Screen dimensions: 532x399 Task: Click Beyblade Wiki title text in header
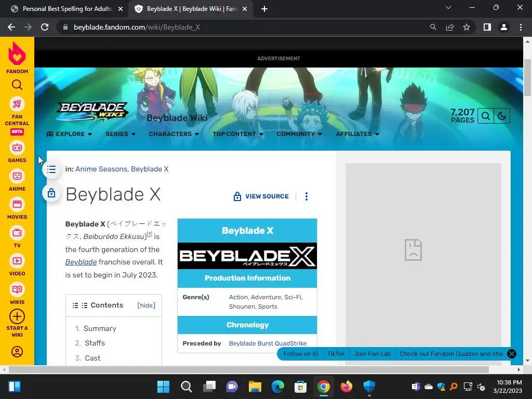177,118
